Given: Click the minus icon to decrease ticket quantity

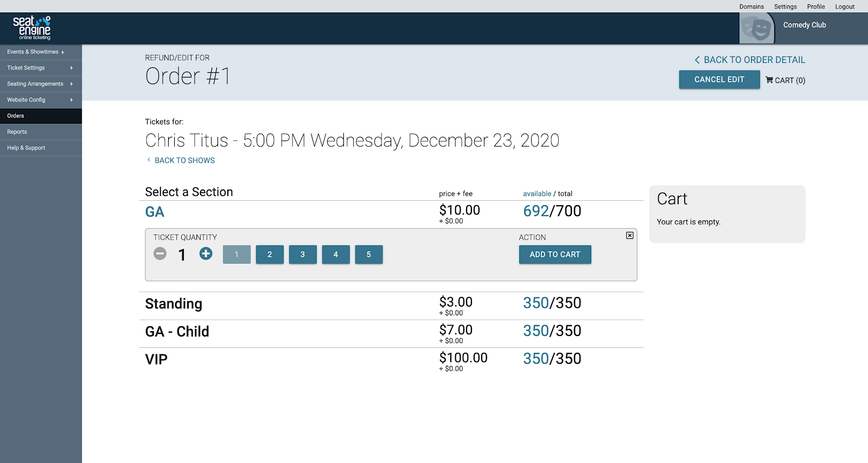Looking at the screenshot, I should click(160, 253).
